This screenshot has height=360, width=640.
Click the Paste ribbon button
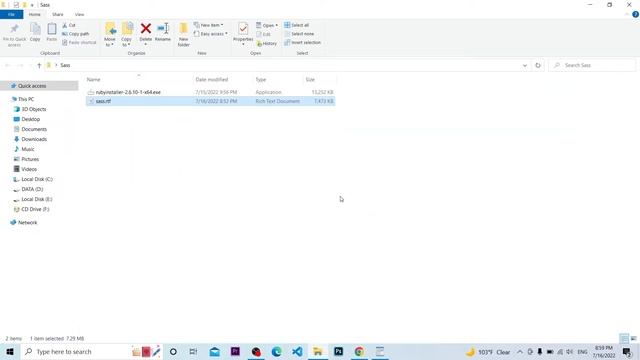tap(52, 32)
